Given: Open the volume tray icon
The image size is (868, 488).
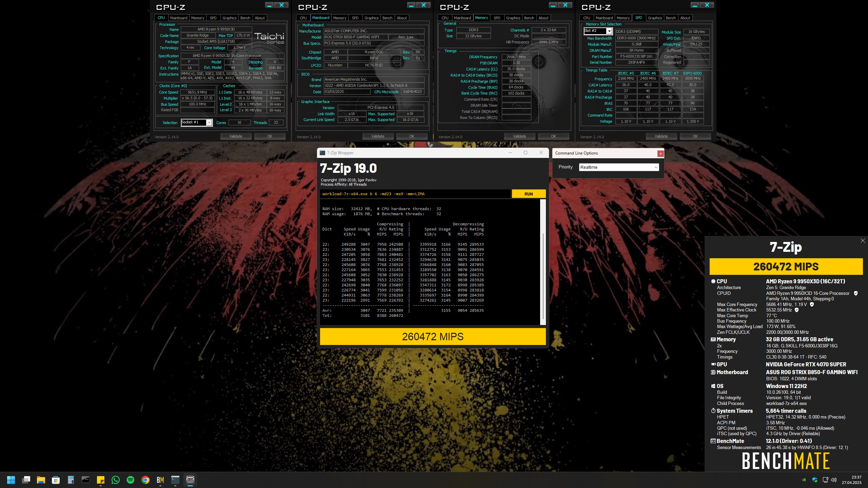Looking at the screenshot, I should 834,480.
